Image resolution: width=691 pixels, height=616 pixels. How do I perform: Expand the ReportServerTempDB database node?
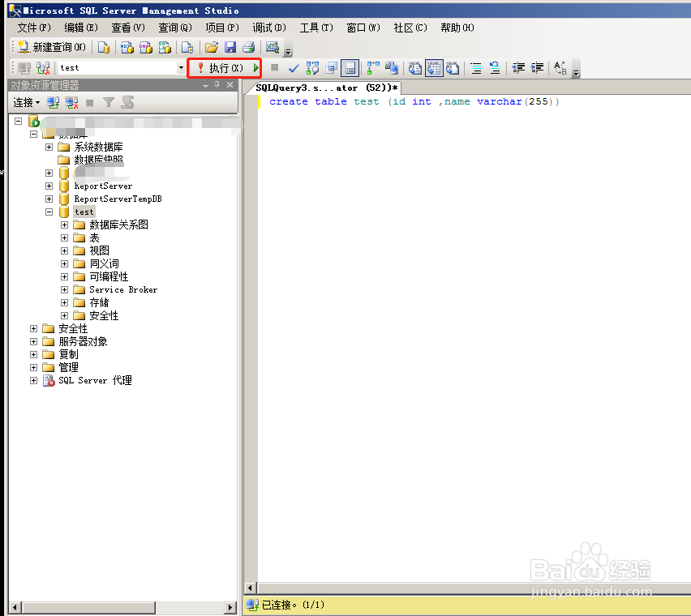click(49, 199)
